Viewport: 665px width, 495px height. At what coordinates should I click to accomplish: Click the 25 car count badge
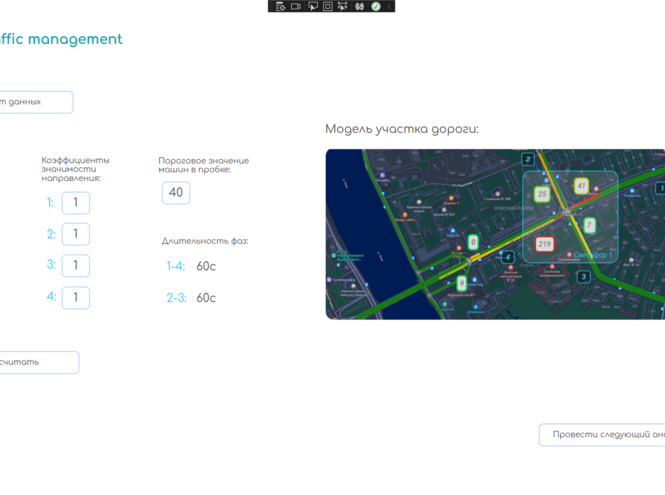coord(542,194)
